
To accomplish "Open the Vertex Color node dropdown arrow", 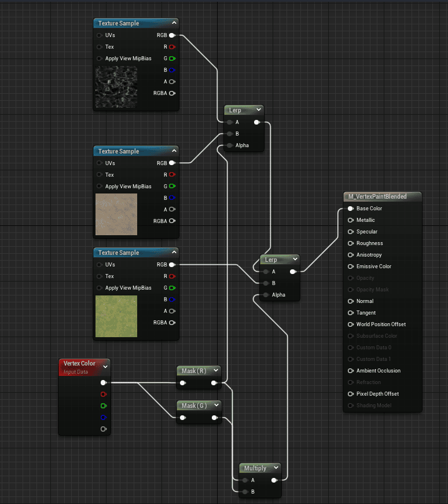I will coord(105,367).
